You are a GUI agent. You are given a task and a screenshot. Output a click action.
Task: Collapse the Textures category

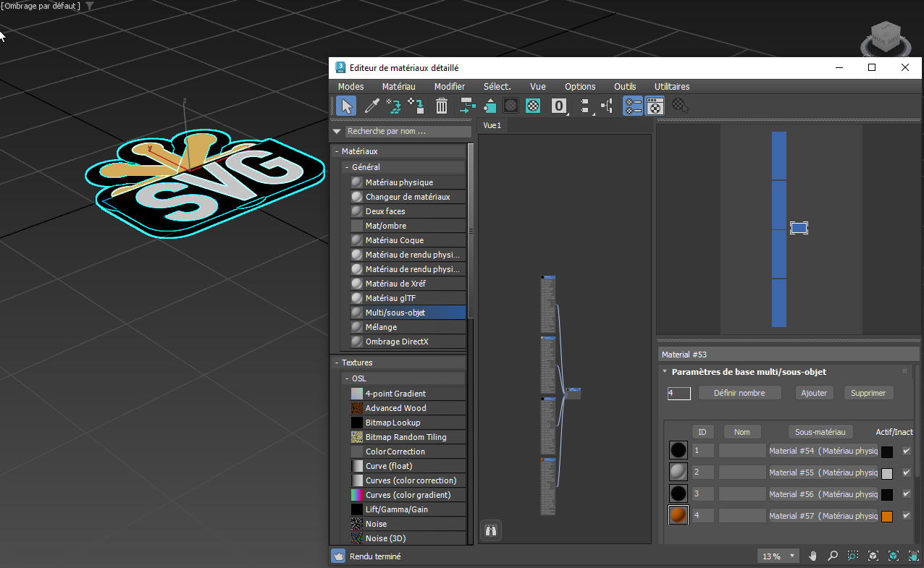click(337, 363)
